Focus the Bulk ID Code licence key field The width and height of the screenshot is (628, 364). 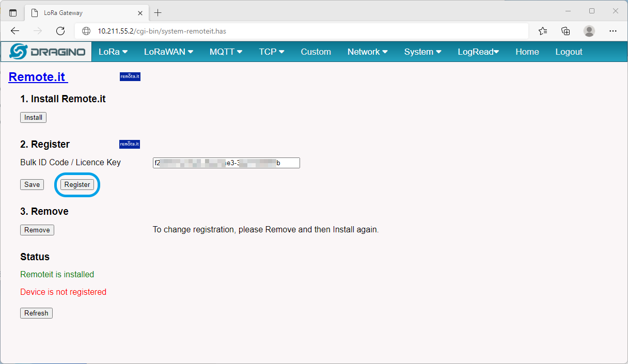click(226, 163)
